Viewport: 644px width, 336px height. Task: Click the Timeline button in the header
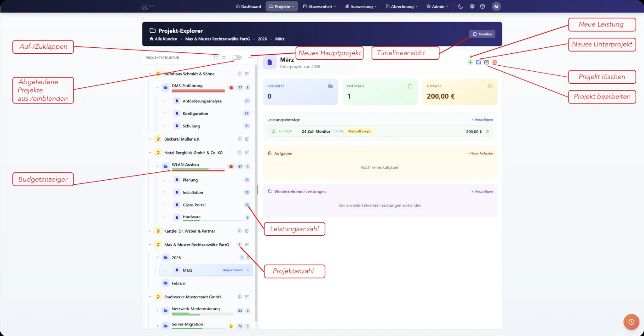click(x=482, y=34)
